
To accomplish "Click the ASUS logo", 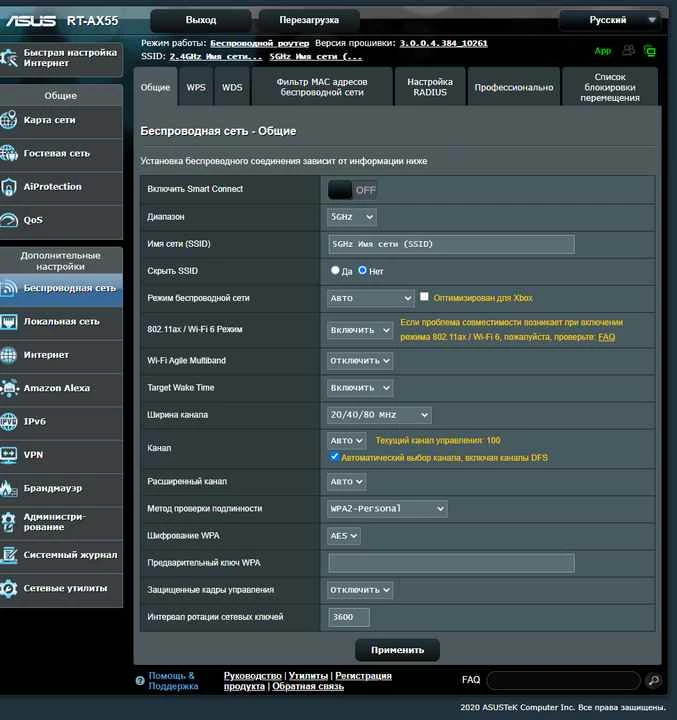I will [31, 21].
